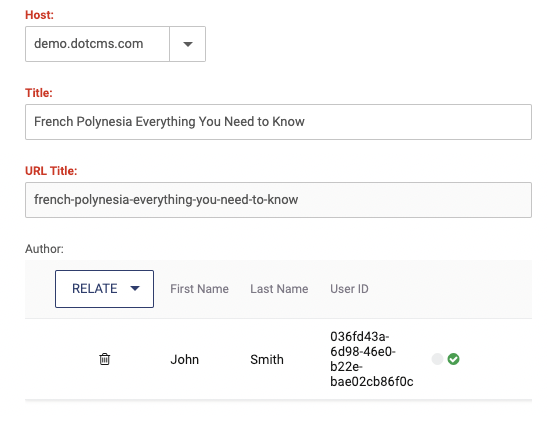Viewport: 548px width, 428px height.
Task: Click the author row for John Smith
Action: pyautogui.click(x=279, y=359)
